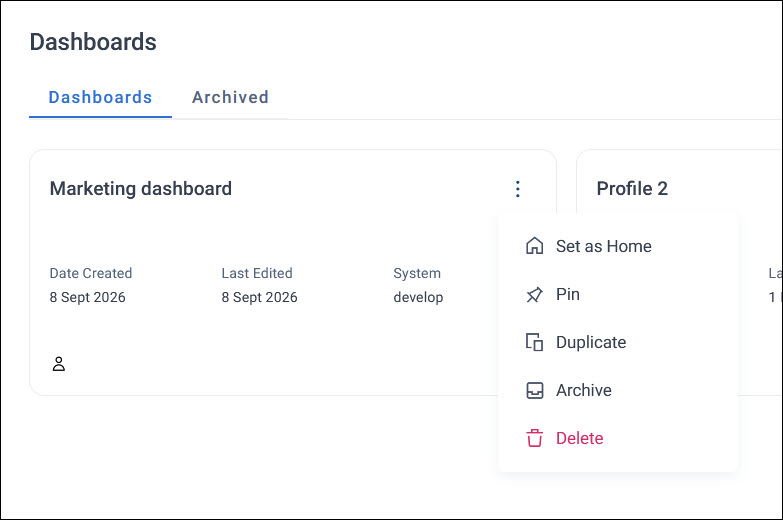Click the user icon on Marketing dashboard card
This screenshot has height=520, width=783.
(59, 364)
